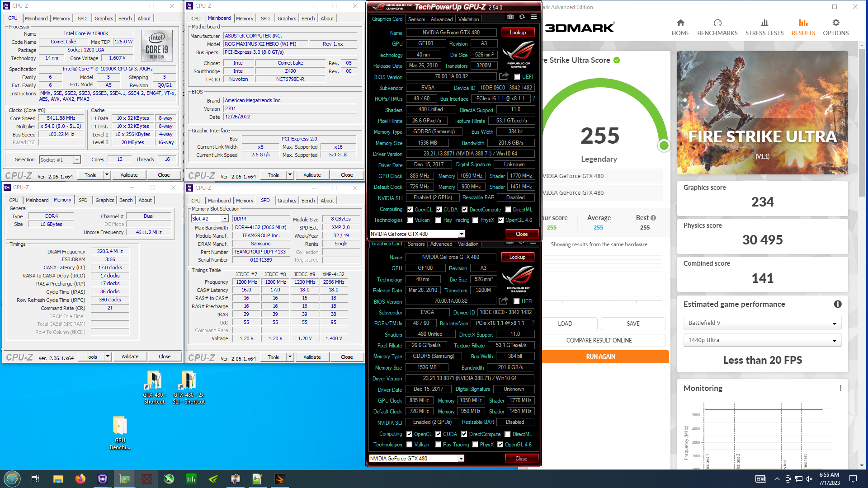This screenshot has height=488, width=868.
Task: Switch to CPU-Z taskbar icon
Action: click(x=103, y=479)
